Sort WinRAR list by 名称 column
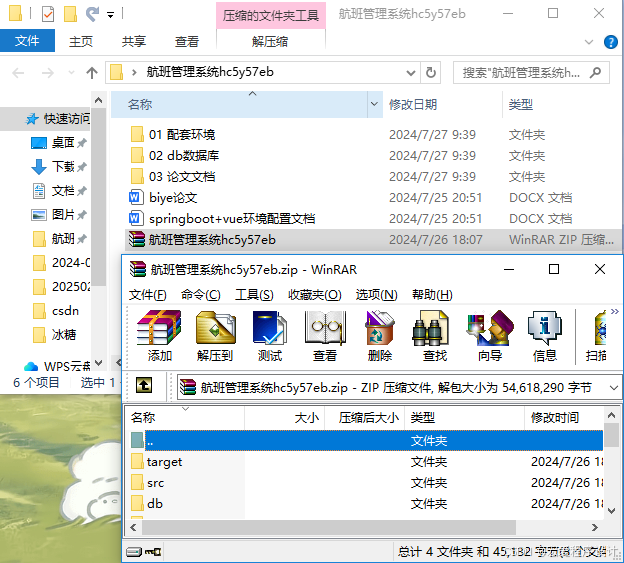The image size is (624, 563). pyautogui.click(x=185, y=417)
